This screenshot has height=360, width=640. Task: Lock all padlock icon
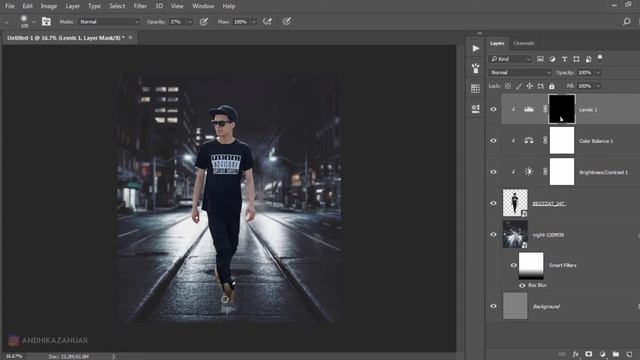[552, 86]
